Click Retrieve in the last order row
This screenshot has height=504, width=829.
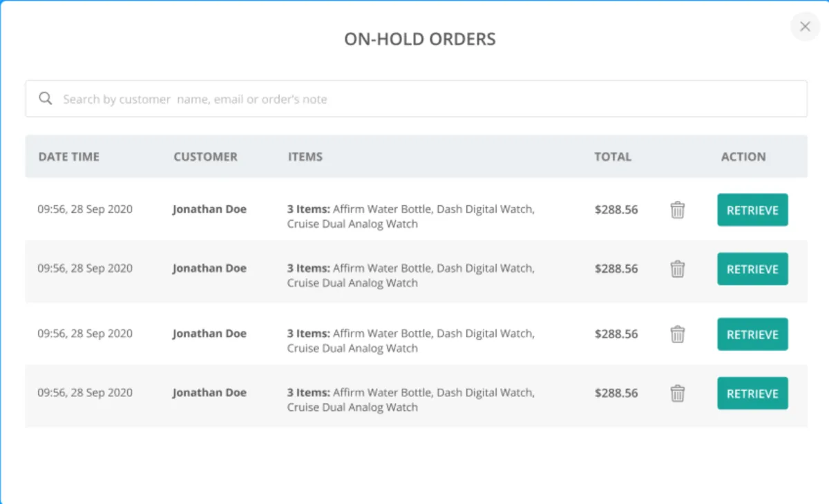click(752, 394)
